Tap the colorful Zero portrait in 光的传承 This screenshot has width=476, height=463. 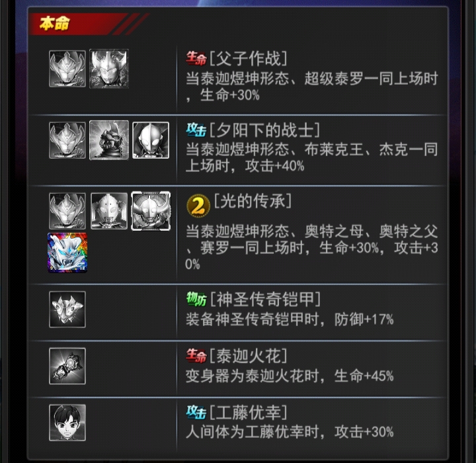tap(67, 253)
